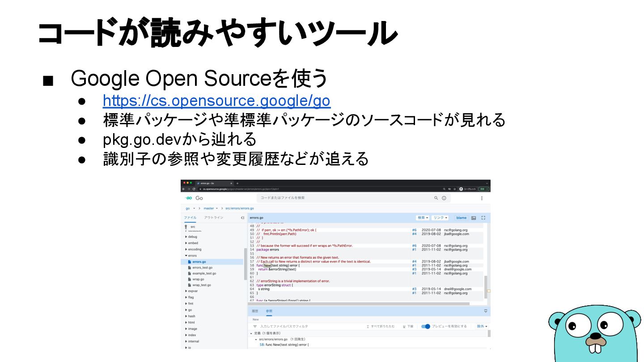Click the すべて折りたたむ collapse-all control
The height and width of the screenshot is (362, 644).
click(381, 326)
